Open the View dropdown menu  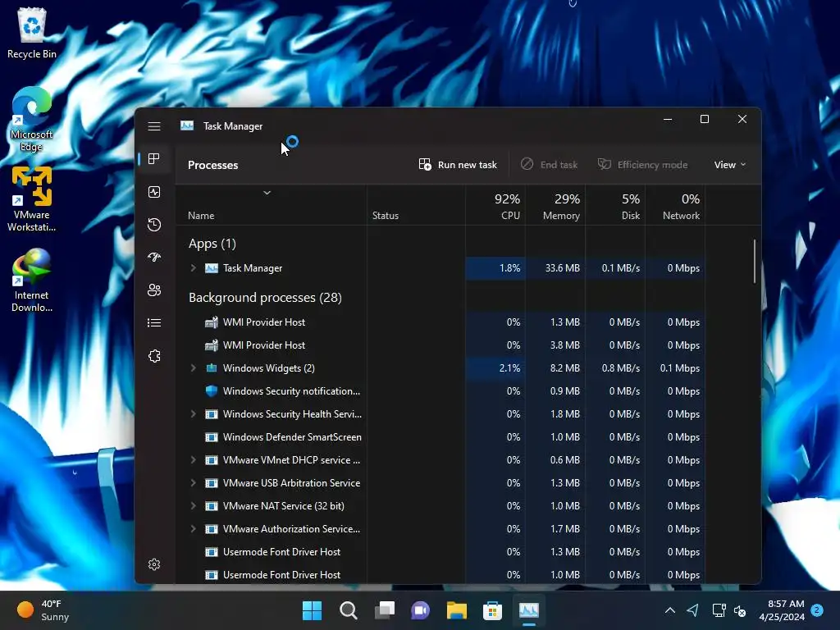[x=729, y=164]
